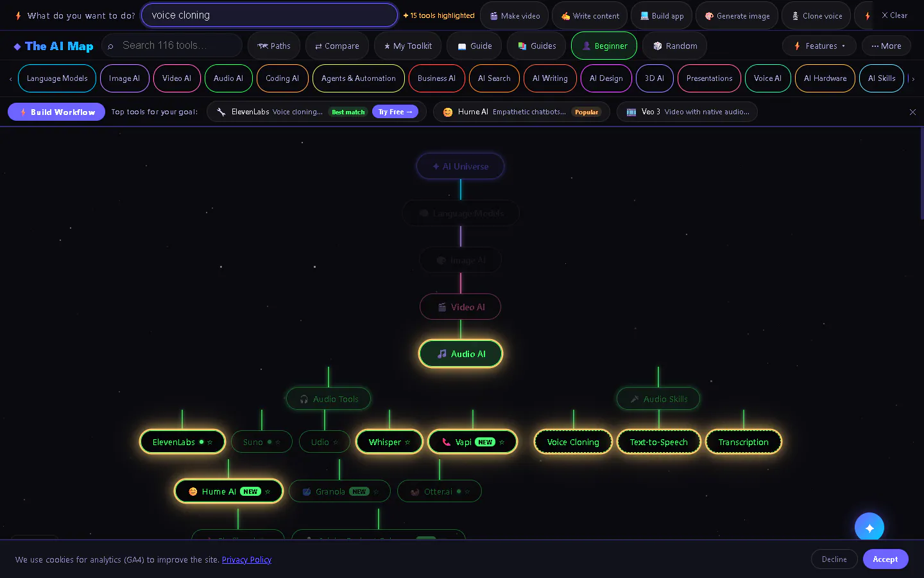Screen dimensions: 924x578
Task: Open the Audio Tools headphone node
Action: coord(329,399)
